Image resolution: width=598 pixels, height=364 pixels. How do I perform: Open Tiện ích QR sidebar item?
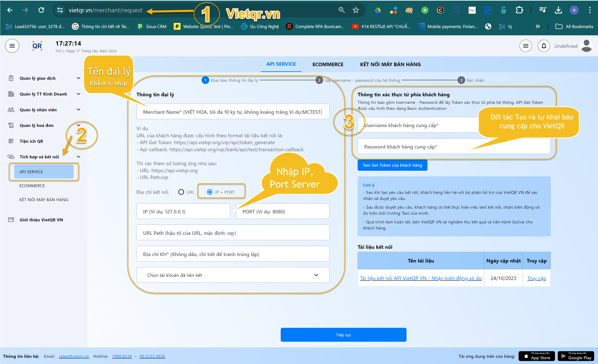(x=31, y=141)
